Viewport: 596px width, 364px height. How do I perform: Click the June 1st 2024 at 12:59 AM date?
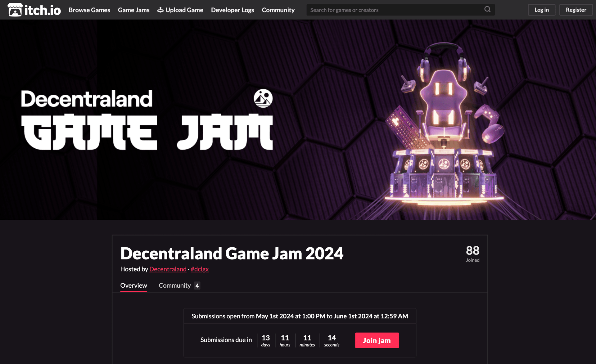pos(371,316)
